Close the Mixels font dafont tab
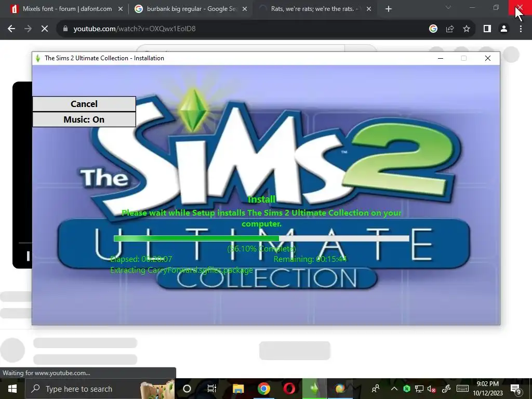 click(121, 9)
